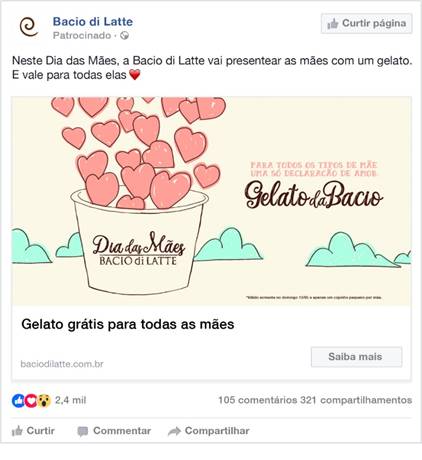Click the thumbs-up icon beside Curtir
The image size is (422, 460).
(x=17, y=431)
